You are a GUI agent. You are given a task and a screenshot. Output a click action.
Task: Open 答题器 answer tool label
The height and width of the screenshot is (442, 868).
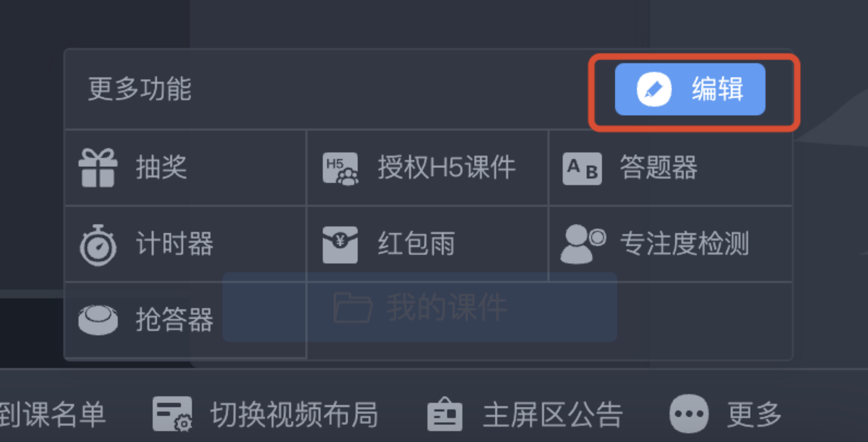click(x=658, y=167)
